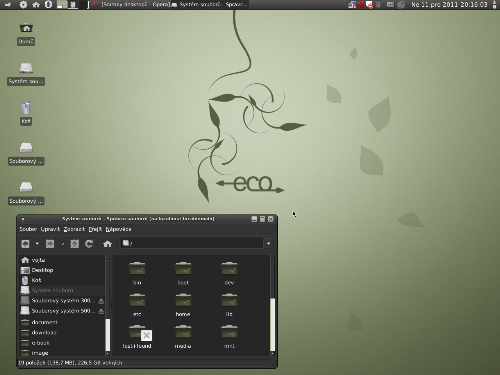The height and width of the screenshot is (375, 500).
Task: Switch to Snímky desktopů - Opera taskbar button
Action: pyautogui.click(x=131, y=5)
